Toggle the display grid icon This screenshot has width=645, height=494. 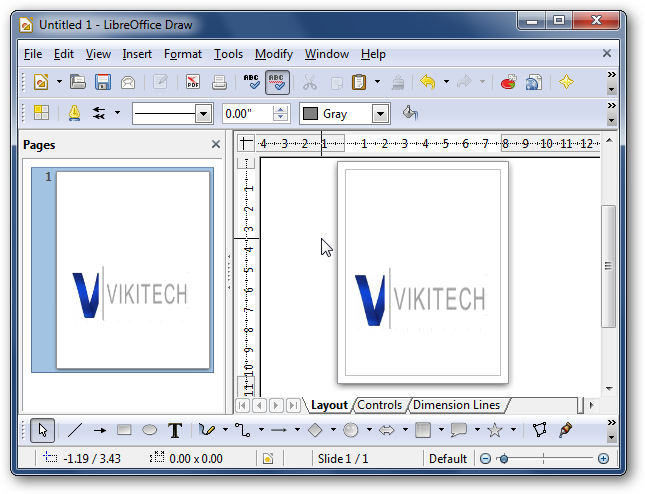pos(41,113)
